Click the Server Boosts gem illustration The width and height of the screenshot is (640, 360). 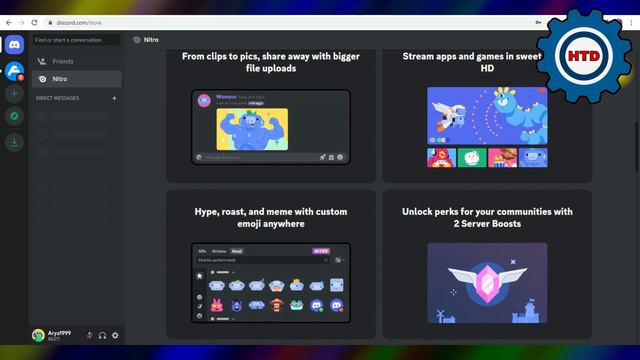point(487,283)
